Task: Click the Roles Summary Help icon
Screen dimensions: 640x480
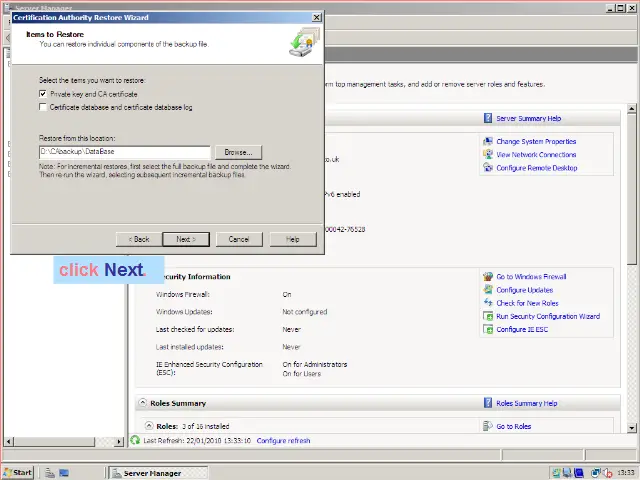Action: [x=488, y=403]
